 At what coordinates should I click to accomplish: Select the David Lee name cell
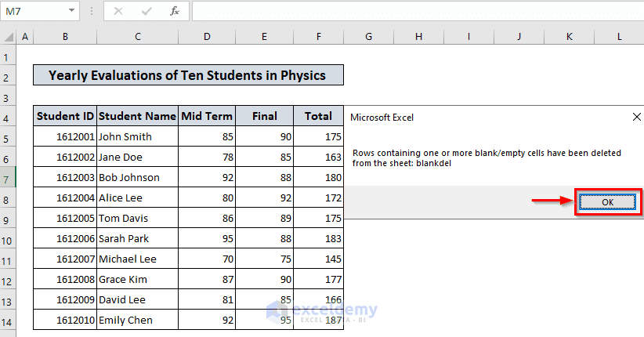138,299
